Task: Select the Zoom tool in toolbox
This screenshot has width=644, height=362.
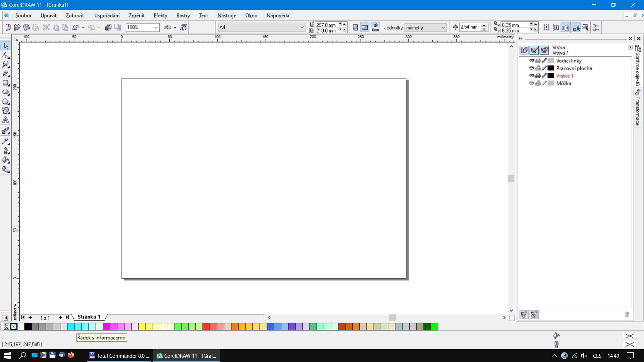Action: click(6, 64)
